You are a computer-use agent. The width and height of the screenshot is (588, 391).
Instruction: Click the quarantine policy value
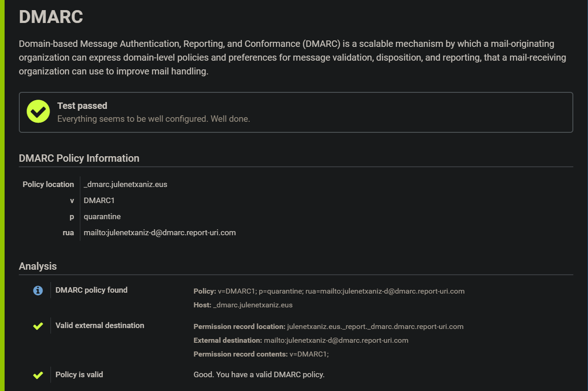[102, 217]
